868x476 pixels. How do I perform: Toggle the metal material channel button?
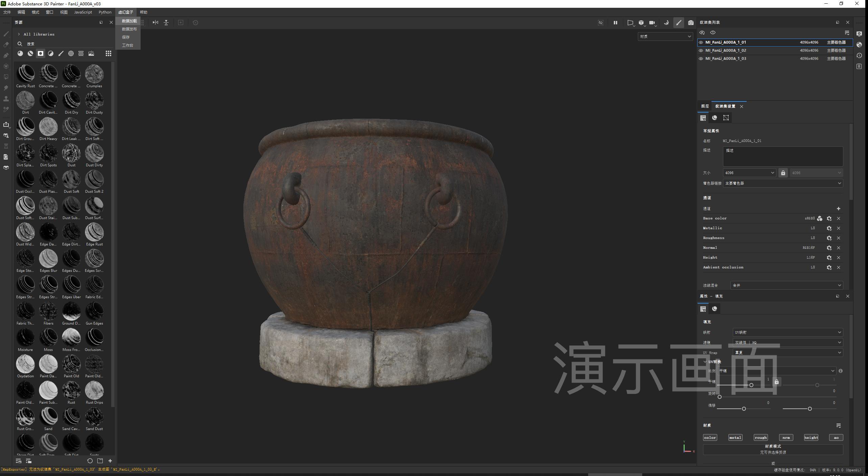click(x=735, y=437)
